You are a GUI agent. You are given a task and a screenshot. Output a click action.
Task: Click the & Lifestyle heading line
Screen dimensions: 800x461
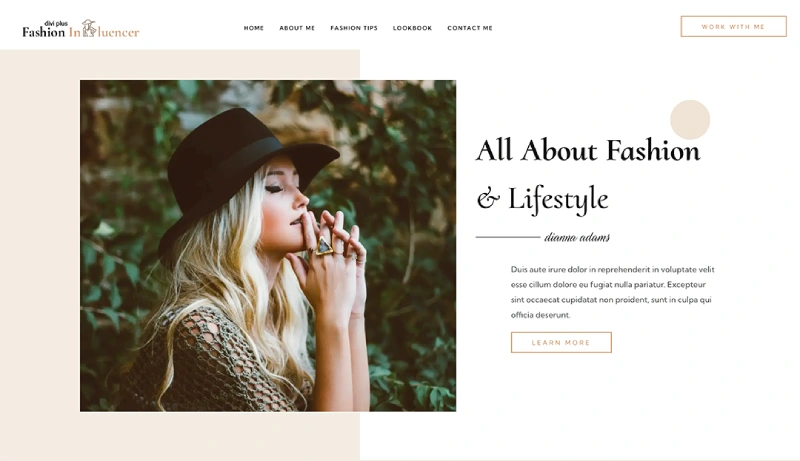tap(542, 199)
